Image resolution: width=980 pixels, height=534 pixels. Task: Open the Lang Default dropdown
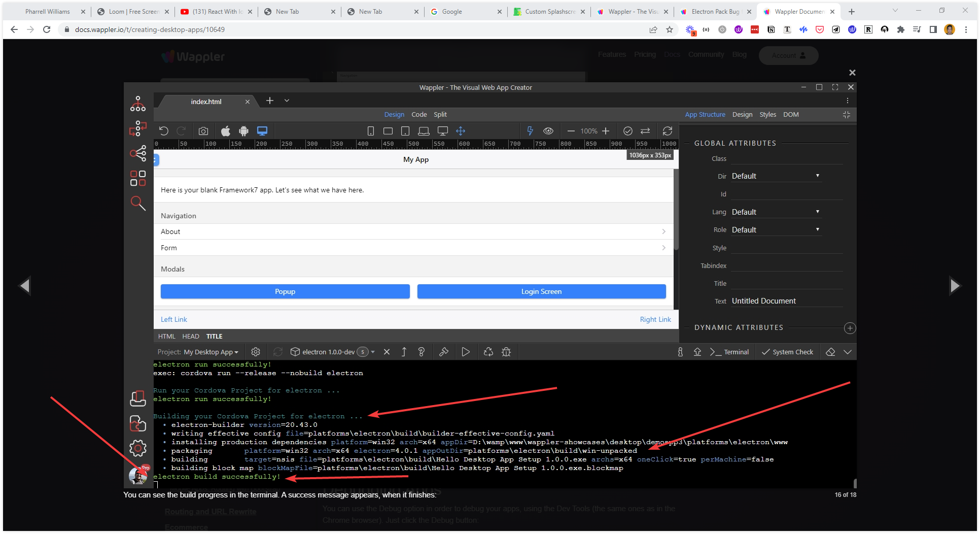776,212
